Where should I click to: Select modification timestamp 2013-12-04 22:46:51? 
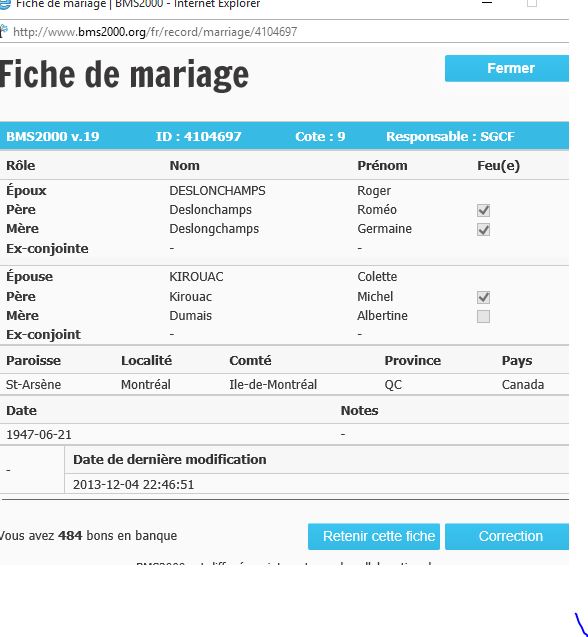pos(133,485)
